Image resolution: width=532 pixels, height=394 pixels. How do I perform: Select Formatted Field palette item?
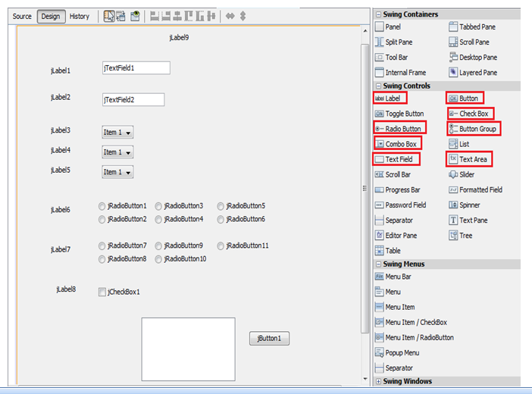[x=476, y=189]
